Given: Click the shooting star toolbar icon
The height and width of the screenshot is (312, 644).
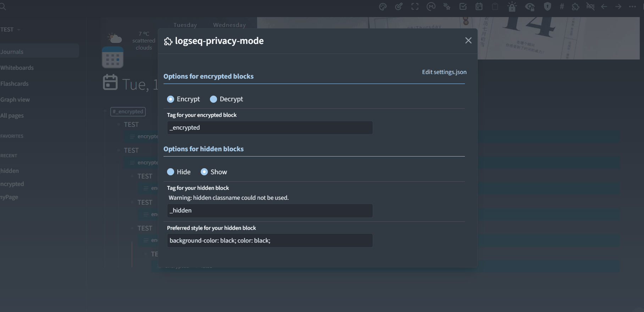Looking at the screenshot, I should click(x=447, y=7).
